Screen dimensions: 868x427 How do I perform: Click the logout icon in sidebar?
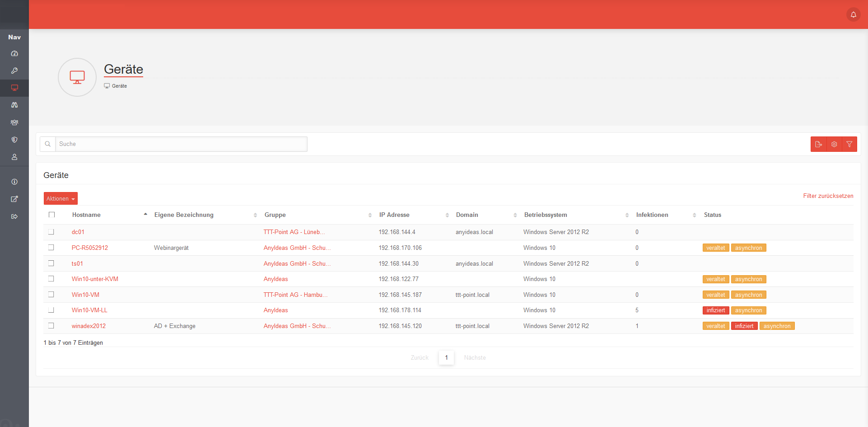[14, 216]
